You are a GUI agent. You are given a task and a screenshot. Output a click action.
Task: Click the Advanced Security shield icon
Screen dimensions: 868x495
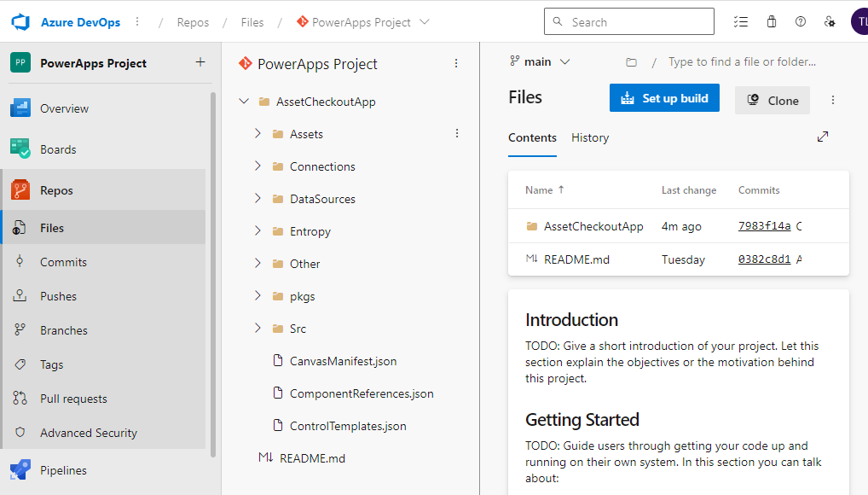[20, 433]
